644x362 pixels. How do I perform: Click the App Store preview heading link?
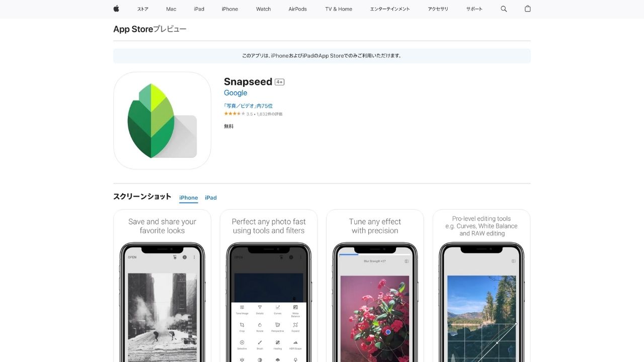pyautogui.click(x=150, y=29)
